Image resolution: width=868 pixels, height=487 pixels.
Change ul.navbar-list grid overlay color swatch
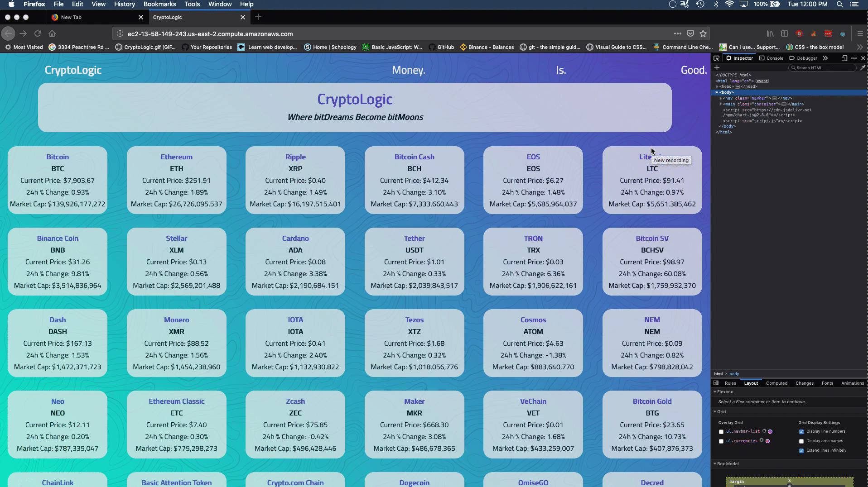pyautogui.click(x=770, y=431)
